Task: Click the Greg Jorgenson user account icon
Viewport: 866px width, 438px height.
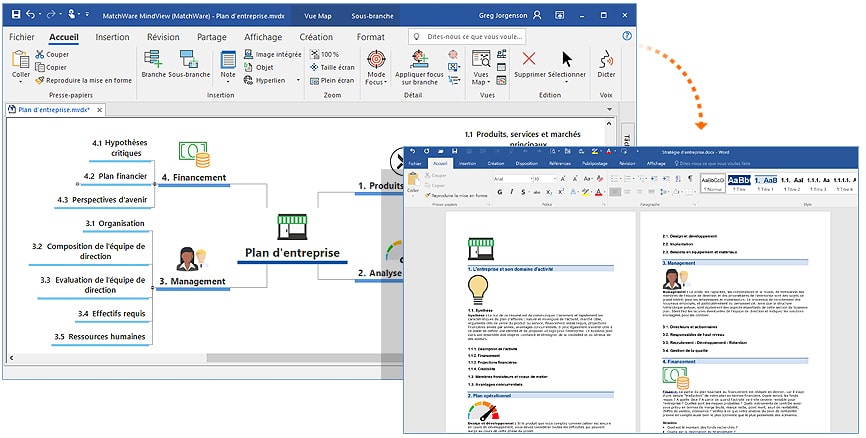Action: pos(537,15)
